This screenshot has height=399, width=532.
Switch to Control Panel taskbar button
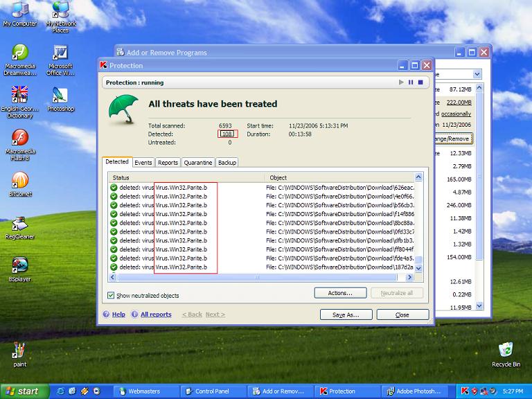pos(213,391)
